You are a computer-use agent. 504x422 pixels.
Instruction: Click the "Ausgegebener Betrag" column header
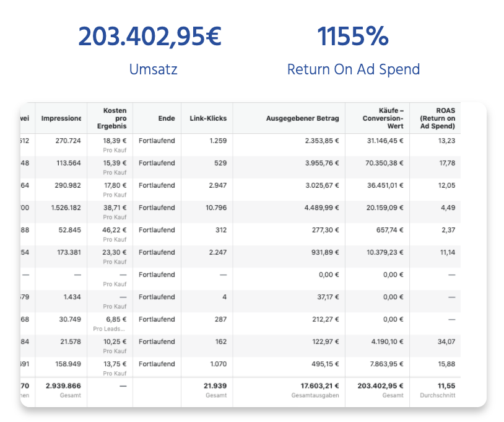point(302,118)
